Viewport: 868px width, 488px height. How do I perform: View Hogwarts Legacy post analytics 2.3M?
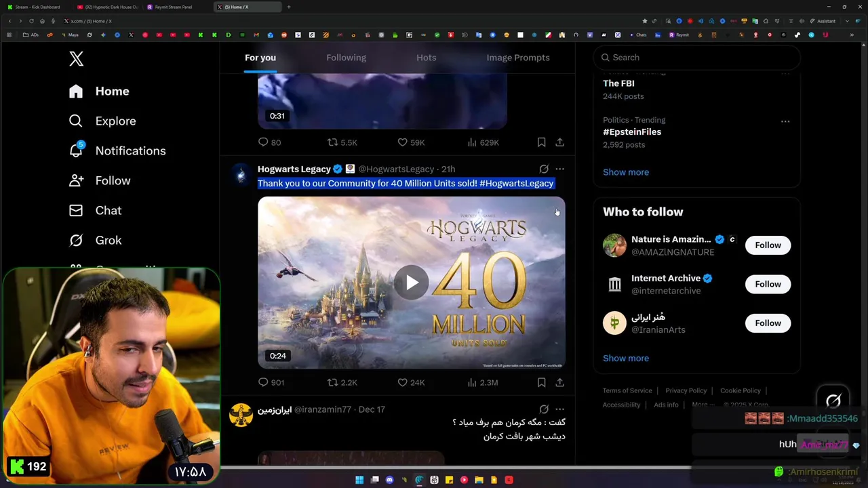click(483, 382)
